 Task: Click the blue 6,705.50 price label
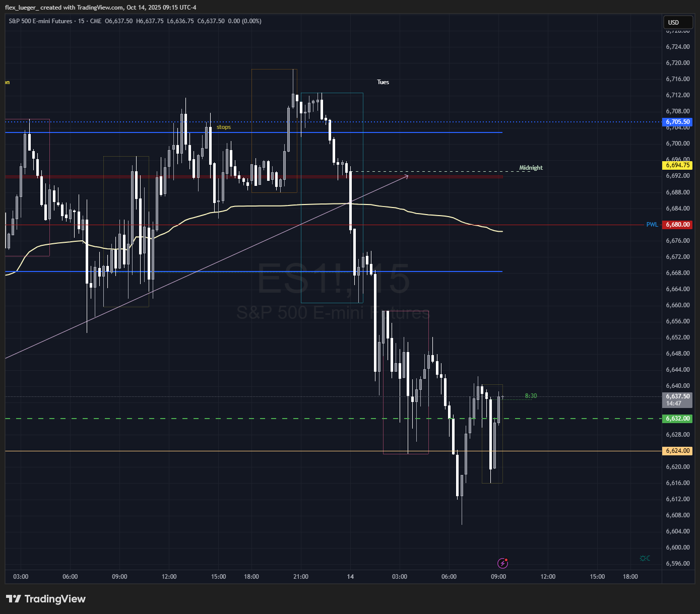point(677,122)
